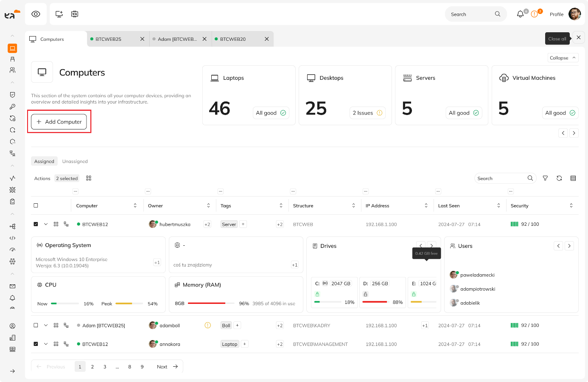Click the Add Computer button
The image size is (588, 382).
[x=59, y=122]
